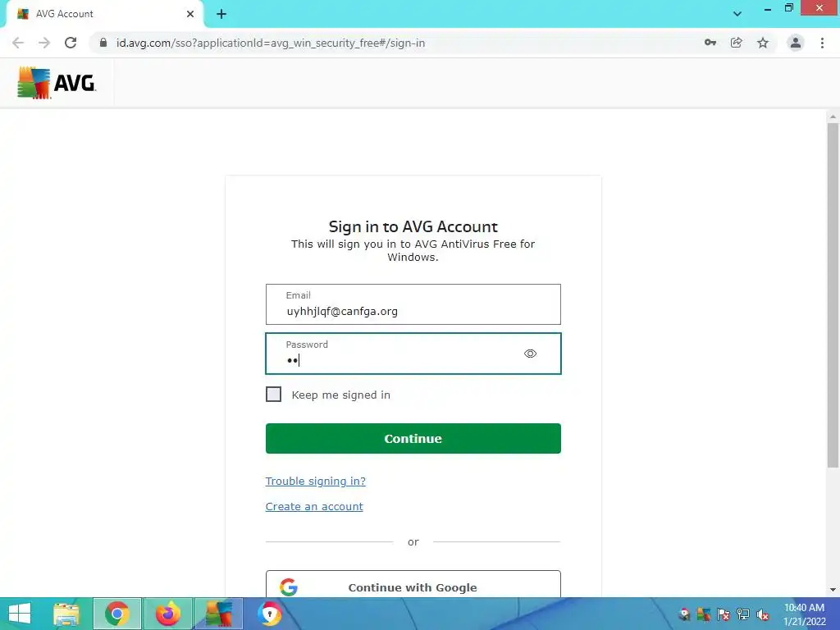This screenshot has width=840, height=630.
Task: Close the AVG Account tab
Action: pos(190,14)
